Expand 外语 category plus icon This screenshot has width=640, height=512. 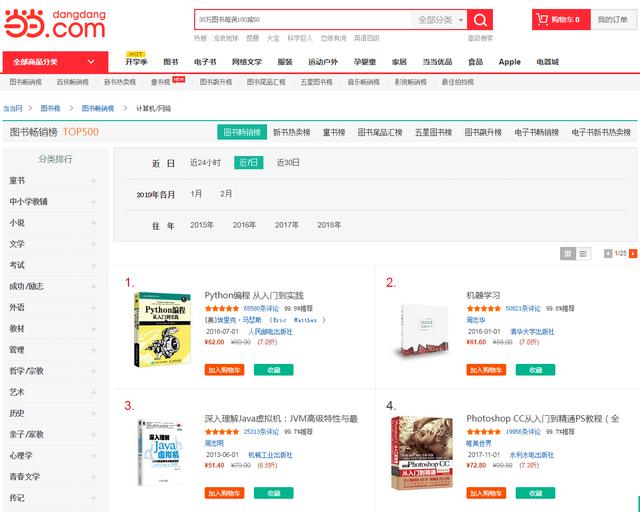pyautogui.click(x=93, y=308)
